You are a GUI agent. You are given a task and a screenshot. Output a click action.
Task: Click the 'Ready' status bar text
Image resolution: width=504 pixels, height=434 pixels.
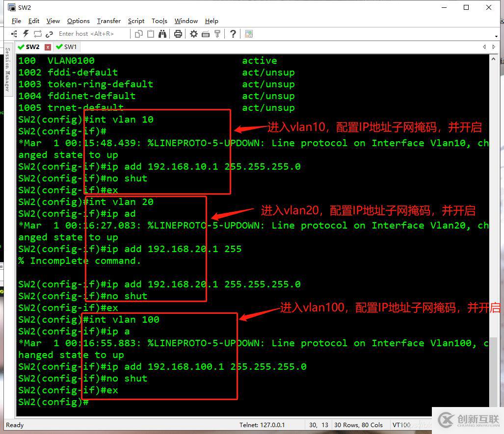(15, 425)
